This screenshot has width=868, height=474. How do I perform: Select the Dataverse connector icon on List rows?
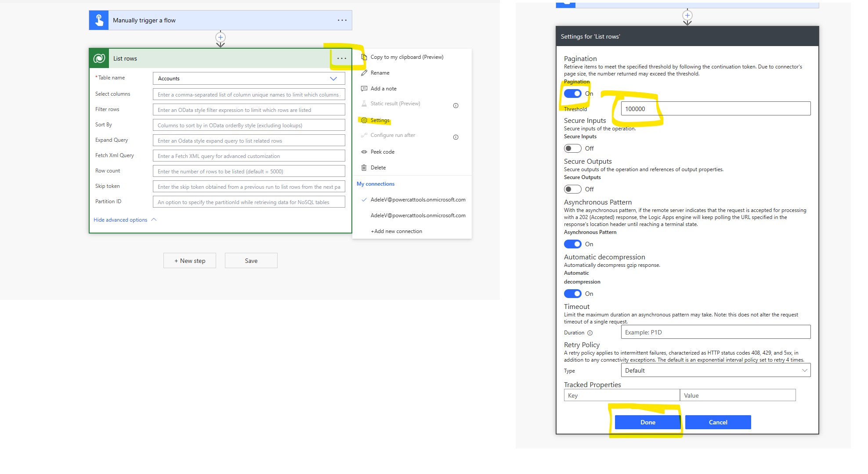coord(98,58)
